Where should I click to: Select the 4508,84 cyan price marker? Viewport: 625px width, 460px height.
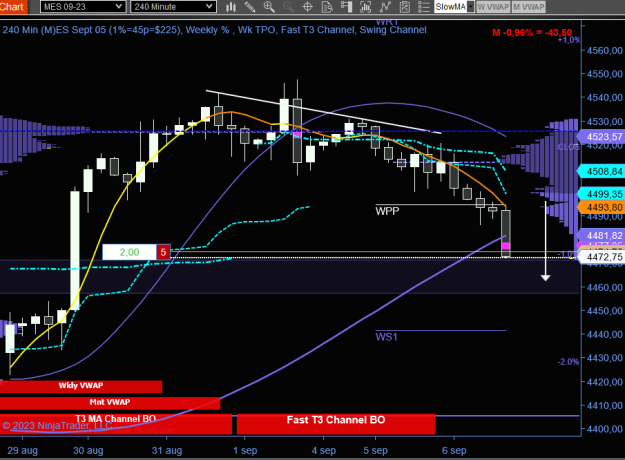(601, 171)
